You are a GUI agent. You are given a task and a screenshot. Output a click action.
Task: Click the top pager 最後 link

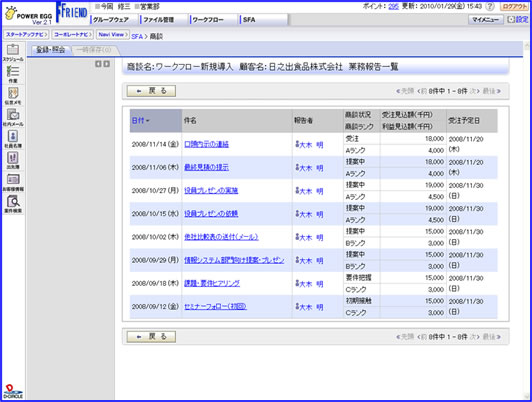pyautogui.click(x=492, y=91)
